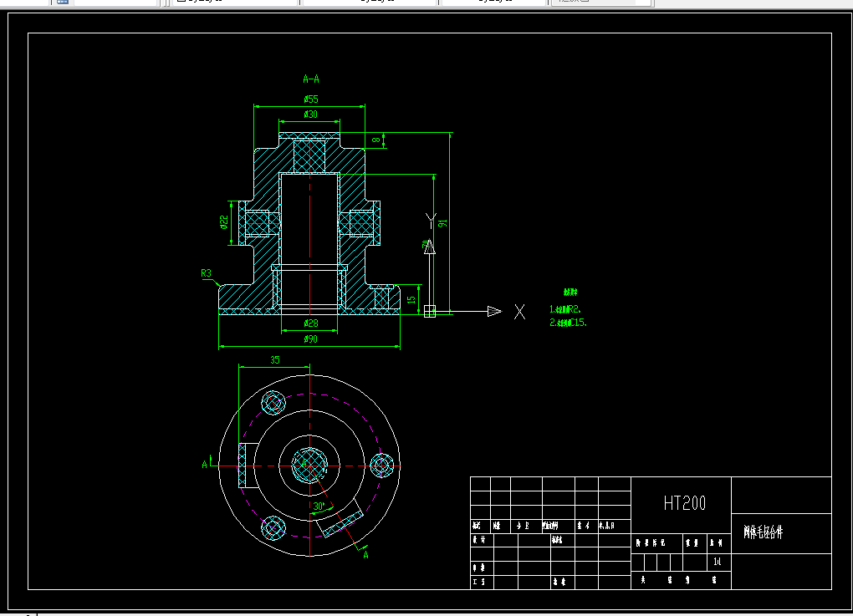
Task: Select the R3 fillet radius label
Action: point(206,273)
